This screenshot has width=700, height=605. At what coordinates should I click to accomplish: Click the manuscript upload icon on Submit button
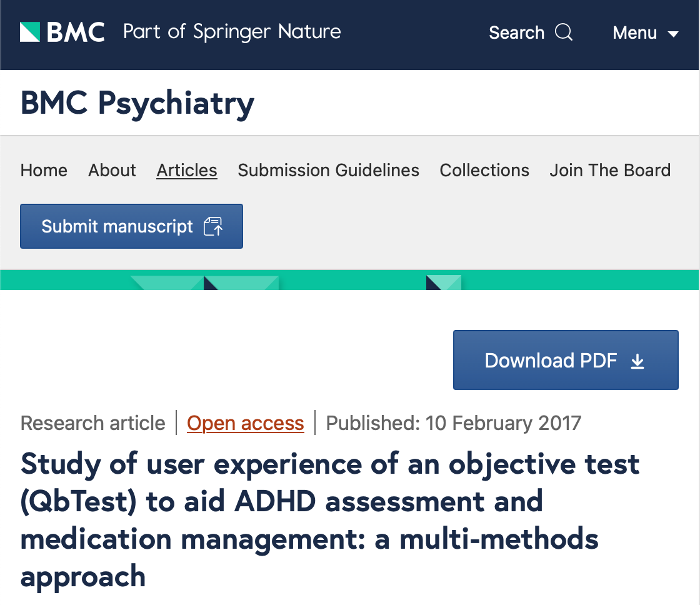[213, 226]
